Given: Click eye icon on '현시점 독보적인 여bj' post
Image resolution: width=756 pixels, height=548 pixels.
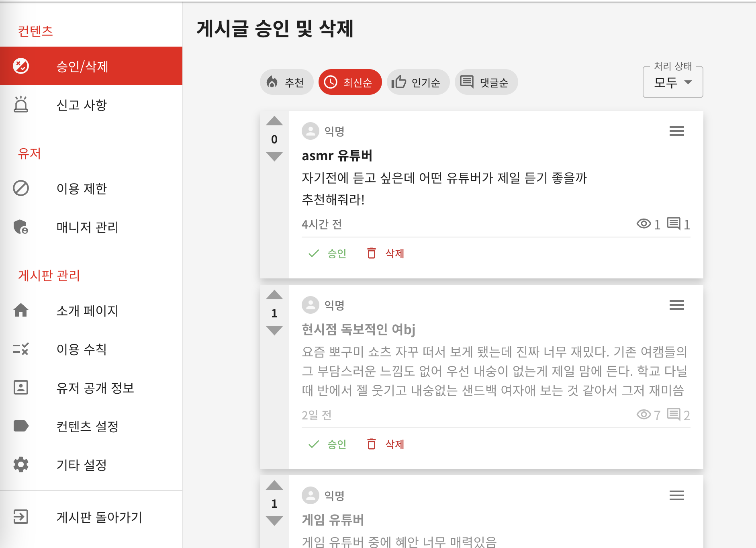Looking at the screenshot, I should tap(644, 414).
